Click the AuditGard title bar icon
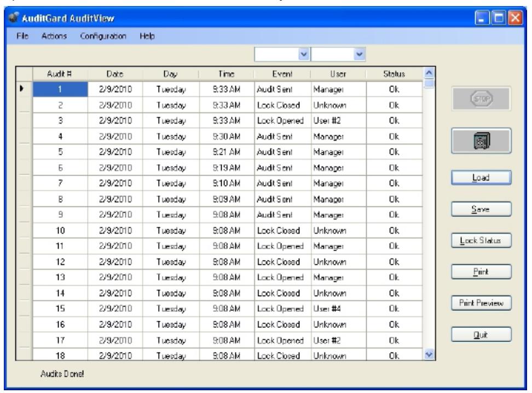The image size is (532, 393). pos(14,18)
